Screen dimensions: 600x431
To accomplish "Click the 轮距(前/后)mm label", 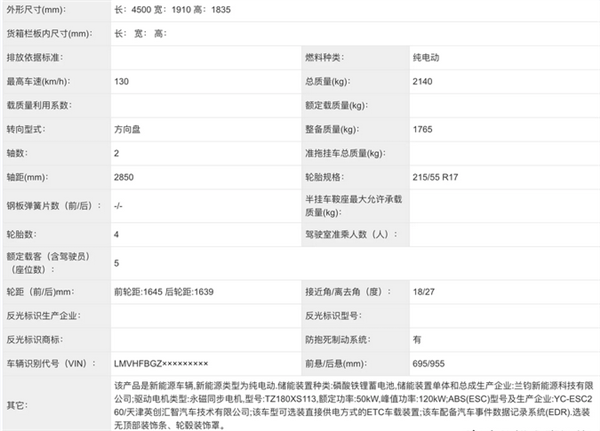I will (40, 292).
